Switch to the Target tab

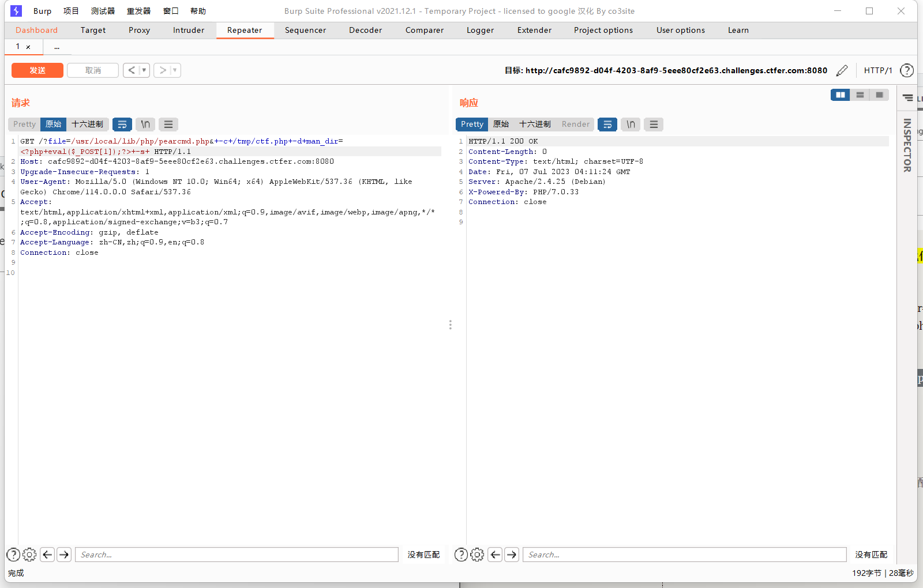(93, 30)
